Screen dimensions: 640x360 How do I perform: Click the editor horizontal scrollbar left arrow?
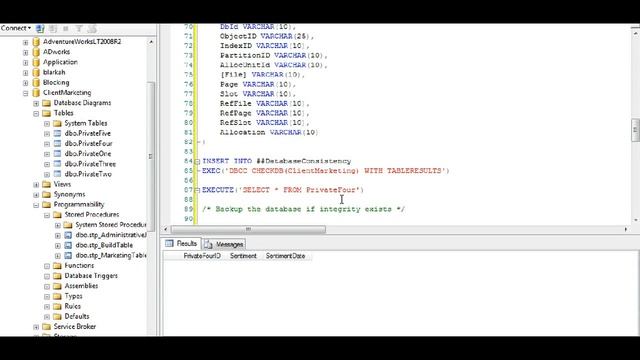pyautogui.click(x=165, y=229)
